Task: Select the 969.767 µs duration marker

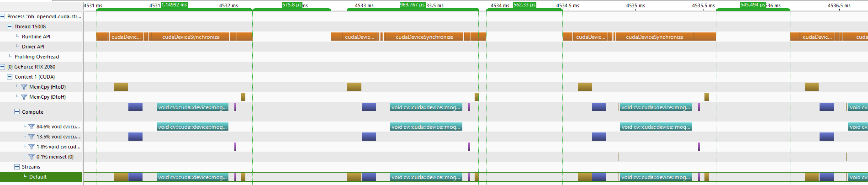Action: click(413, 5)
